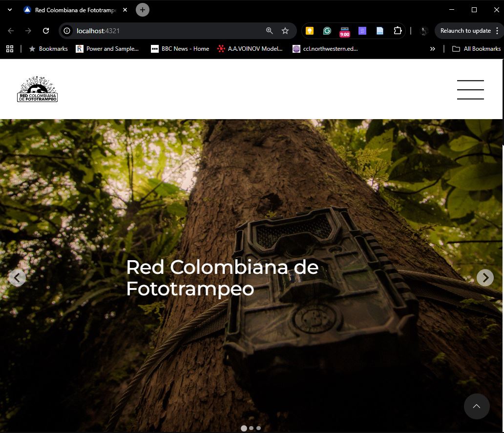Open the hamburger navigation menu

[x=470, y=90]
